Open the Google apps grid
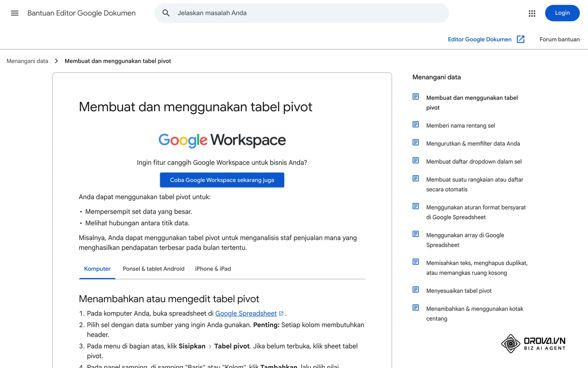588x368 pixels. [x=532, y=13]
